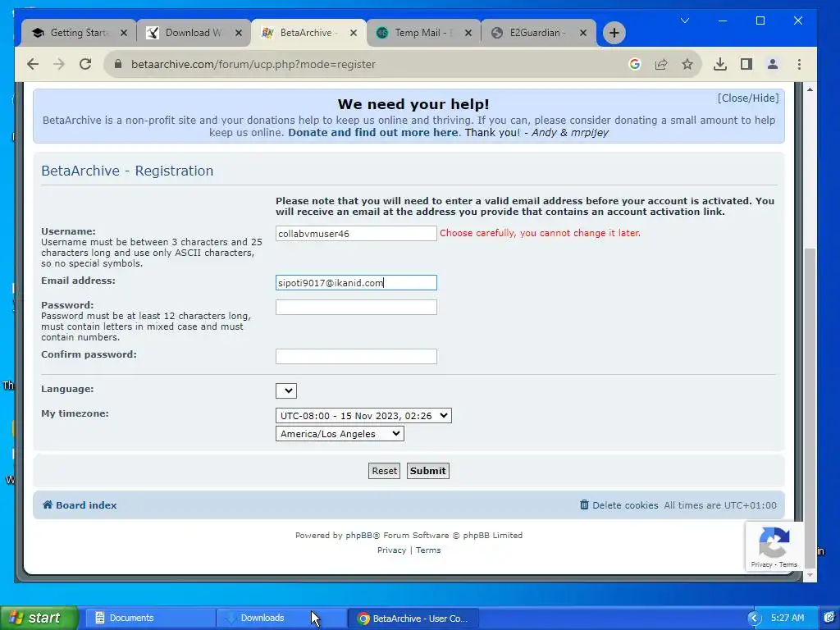Switch to the Download W tab
Screen dimensions: 840x630
[194, 33]
